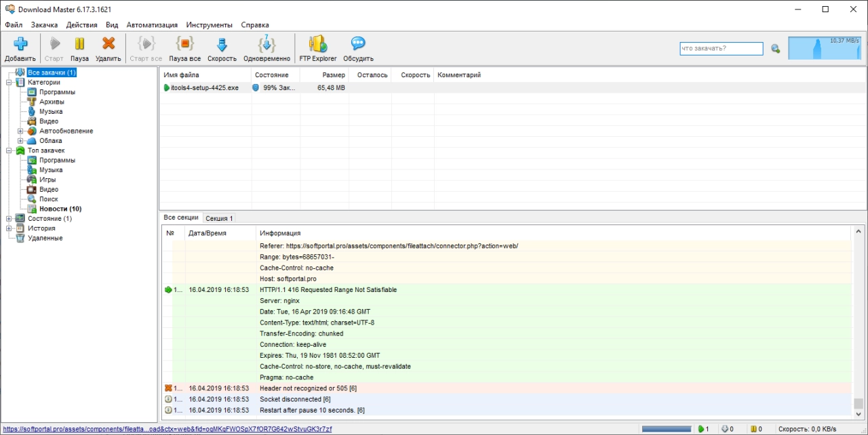
Task: Open Новости (10) in the tree
Action: (60, 209)
